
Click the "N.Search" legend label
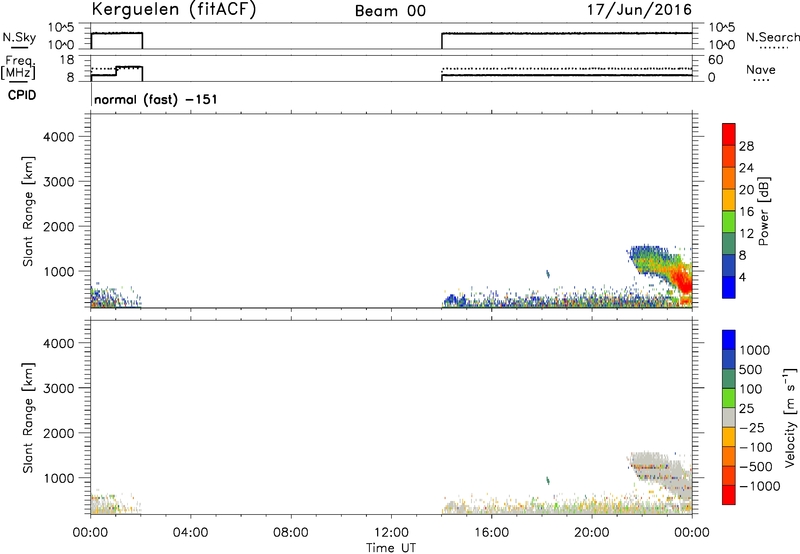[x=772, y=37]
